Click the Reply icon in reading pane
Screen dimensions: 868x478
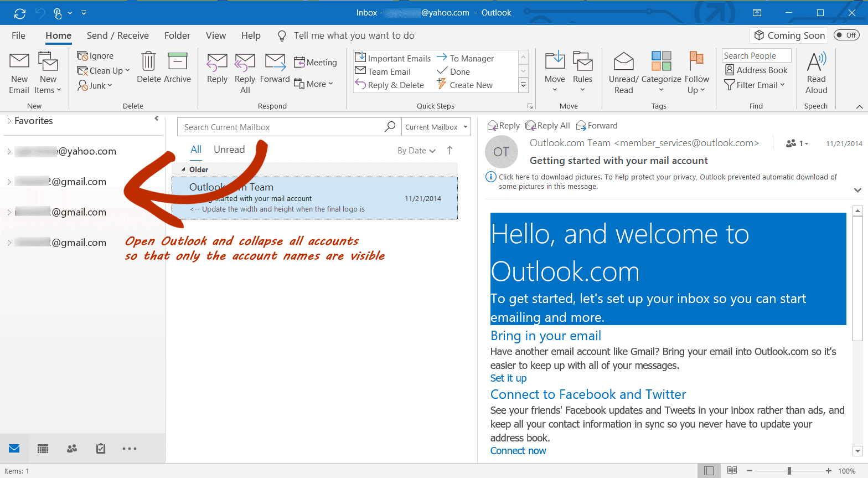tap(493, 126)
